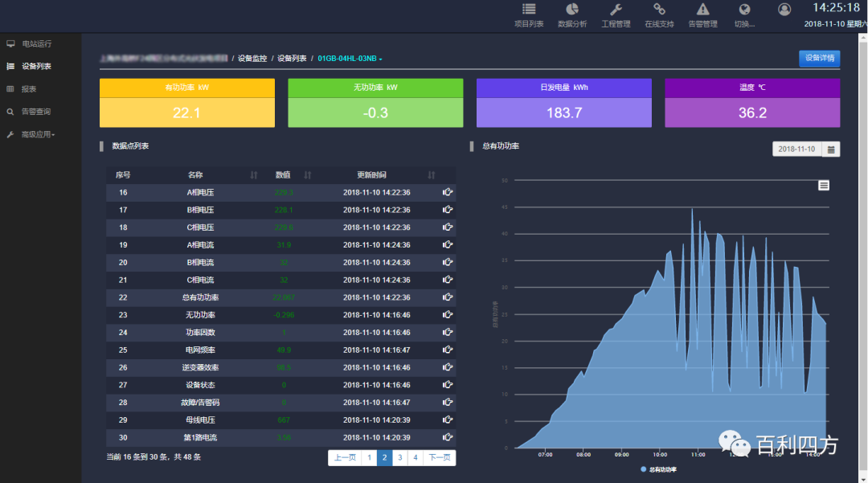Click the 日发电量 kWh value card
Image resolution: width=868 pixels, height=483 pixels.
[564, 103]
